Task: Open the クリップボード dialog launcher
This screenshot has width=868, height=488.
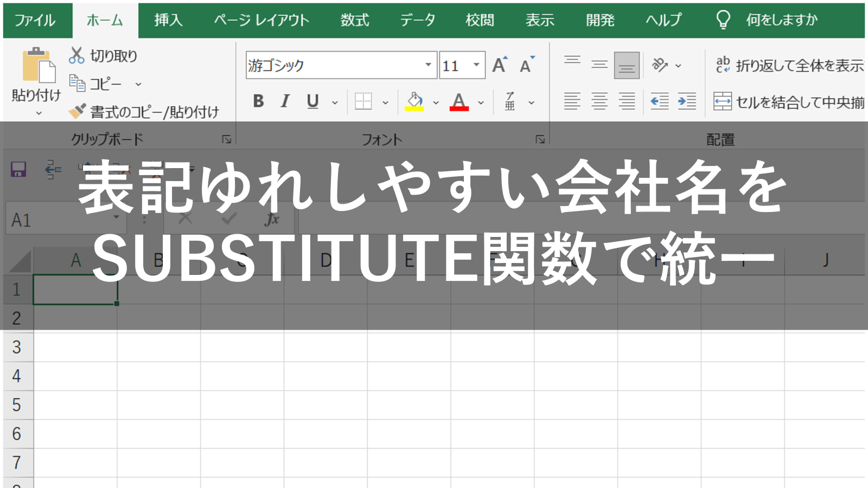Action: point(227,139)
